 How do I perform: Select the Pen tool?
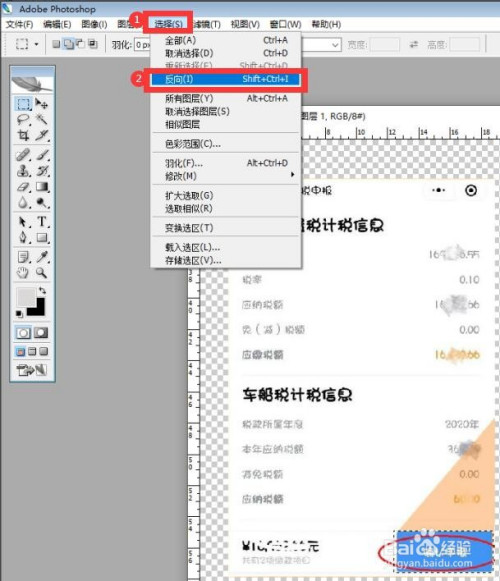23,237
